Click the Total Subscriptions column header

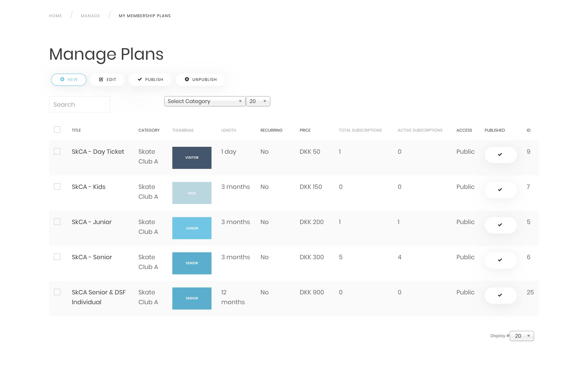pyautogui.click(x=360, y=130)
